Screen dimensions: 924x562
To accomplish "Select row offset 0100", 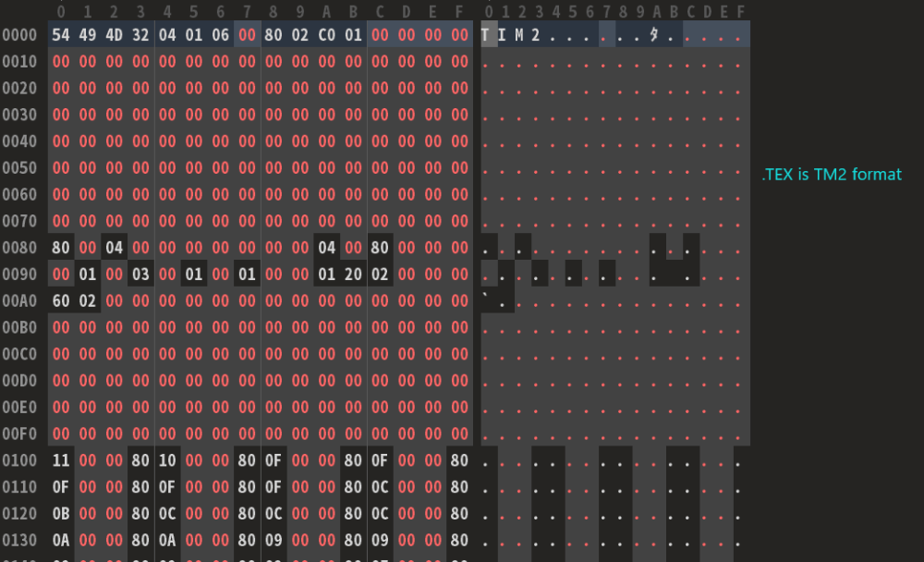I will click(19, 460).
